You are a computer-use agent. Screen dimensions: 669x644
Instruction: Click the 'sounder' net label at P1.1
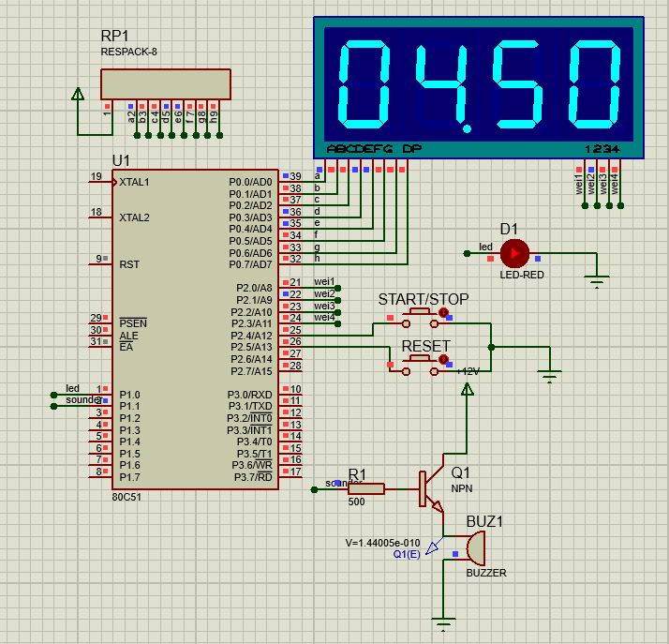tap(83, 400)
